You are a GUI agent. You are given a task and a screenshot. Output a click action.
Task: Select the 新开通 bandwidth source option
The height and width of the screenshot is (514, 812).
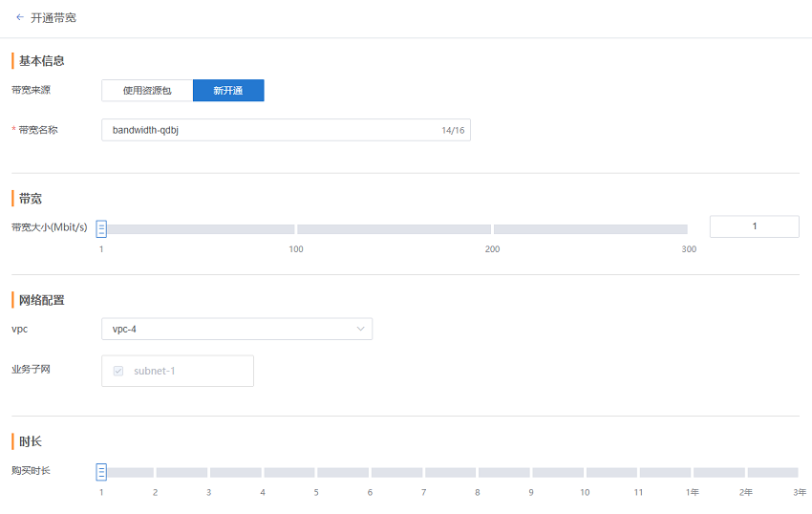228,90
